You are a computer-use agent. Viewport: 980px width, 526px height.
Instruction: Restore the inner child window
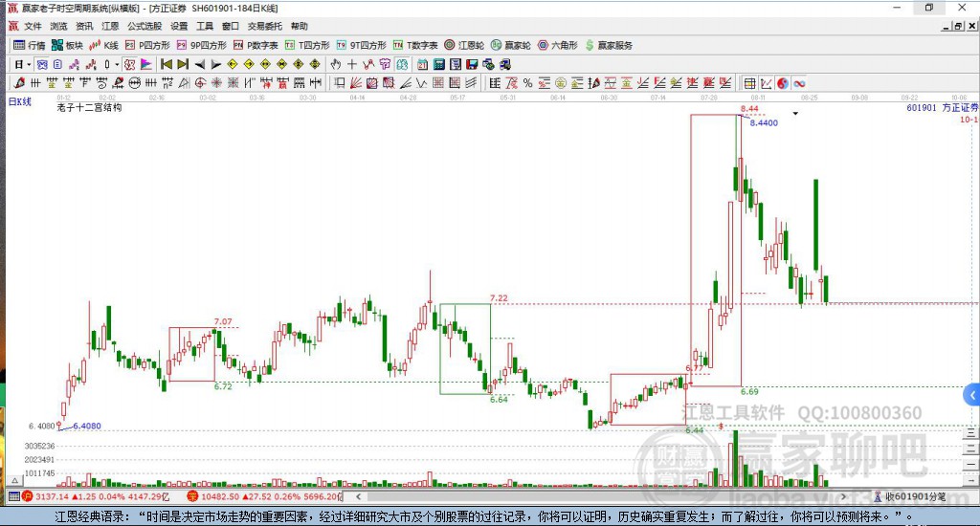coord(959,26)
